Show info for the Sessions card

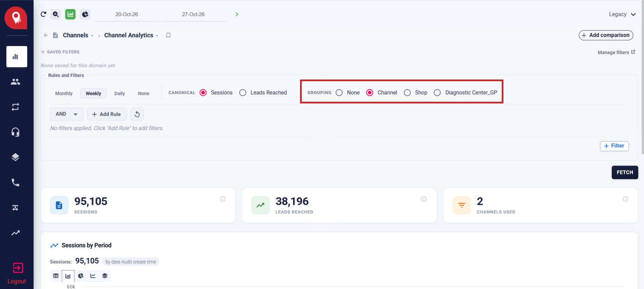pyautogui.click(x=223, y=199)
